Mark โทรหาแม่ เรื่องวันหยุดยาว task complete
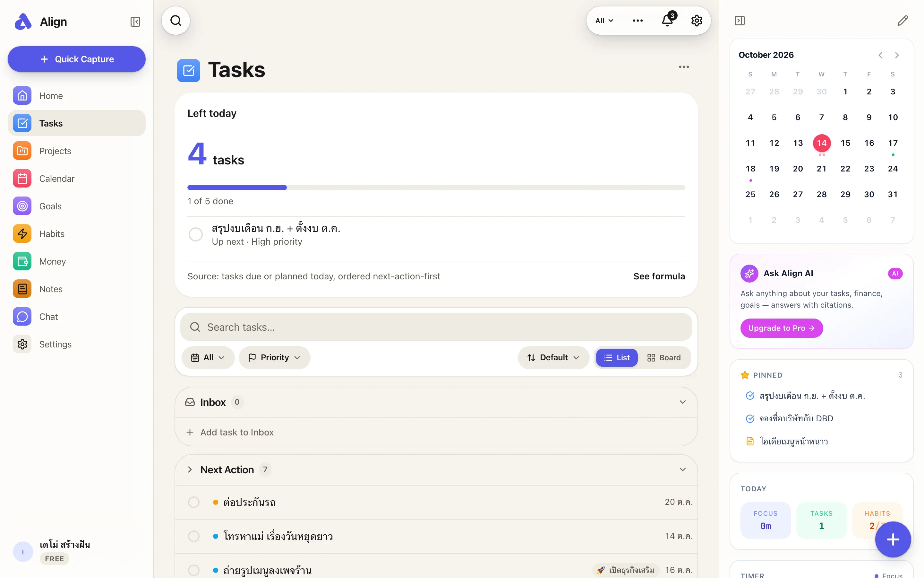Screen dimensions: 924x578 (193, 536)
